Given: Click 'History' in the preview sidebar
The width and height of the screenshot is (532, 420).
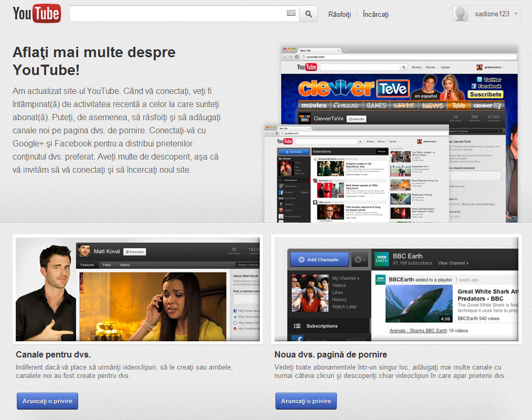Looking at the screenshot, I should 339,299.
